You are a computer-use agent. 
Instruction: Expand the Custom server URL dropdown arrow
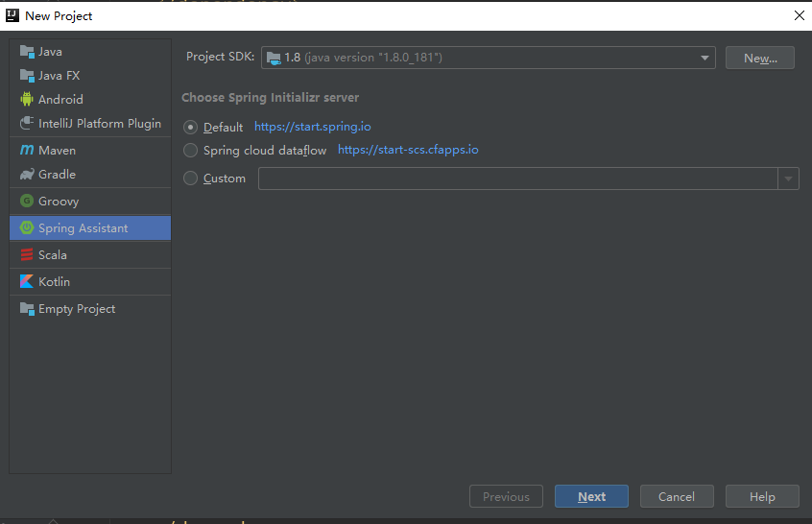click(x=788, y=179)
